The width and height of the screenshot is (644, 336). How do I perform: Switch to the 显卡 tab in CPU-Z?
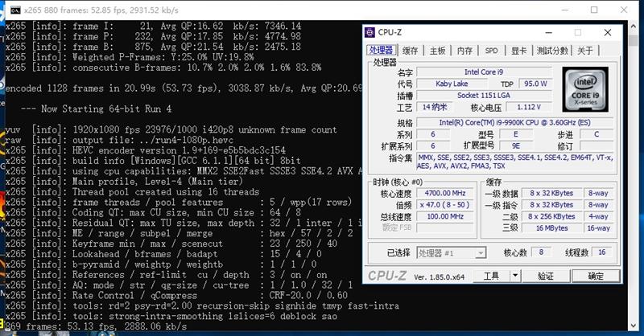518,51
